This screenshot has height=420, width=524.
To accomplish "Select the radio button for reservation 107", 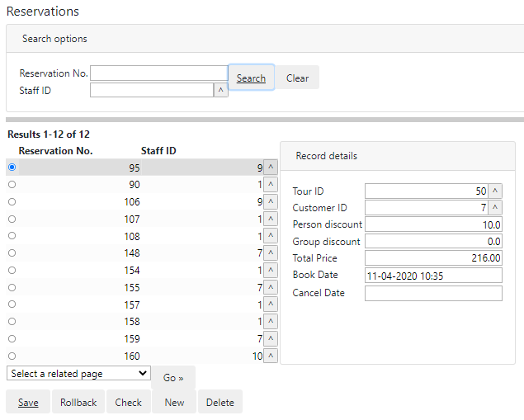I will click(12, 219).
